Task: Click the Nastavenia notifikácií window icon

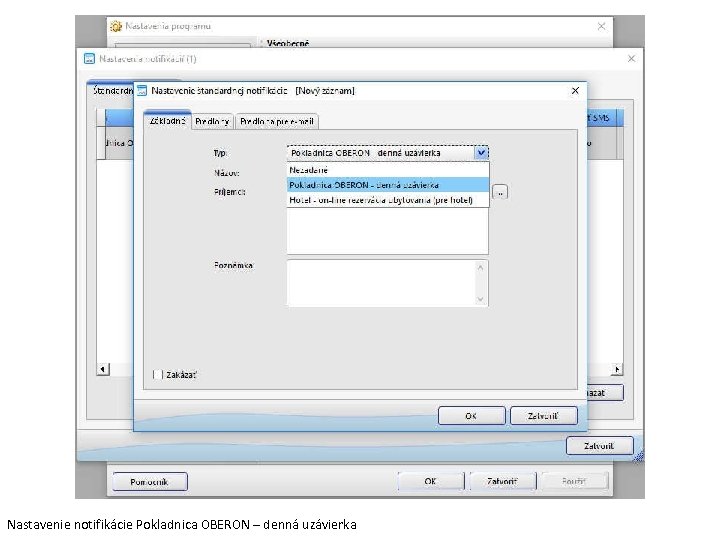Action: [x=90, y=59]
